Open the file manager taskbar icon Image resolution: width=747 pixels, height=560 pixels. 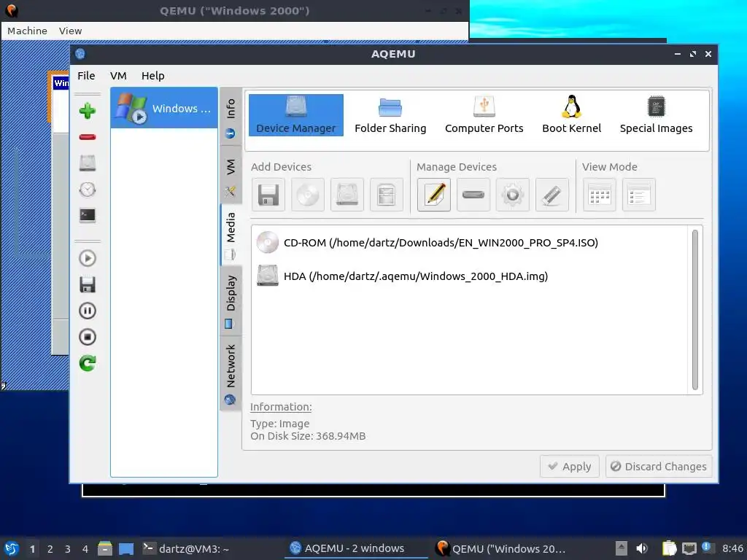(x=105, y=548)
